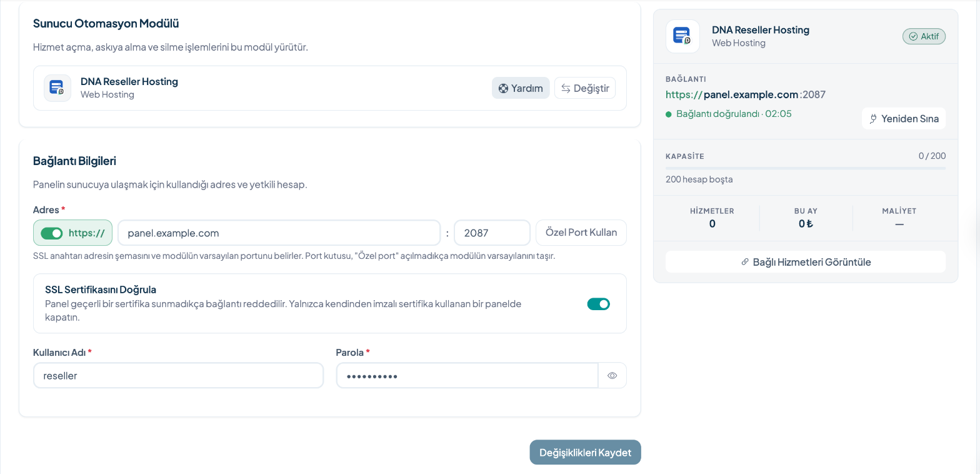Click the 0 / 200 capacity value

[932, 156]
